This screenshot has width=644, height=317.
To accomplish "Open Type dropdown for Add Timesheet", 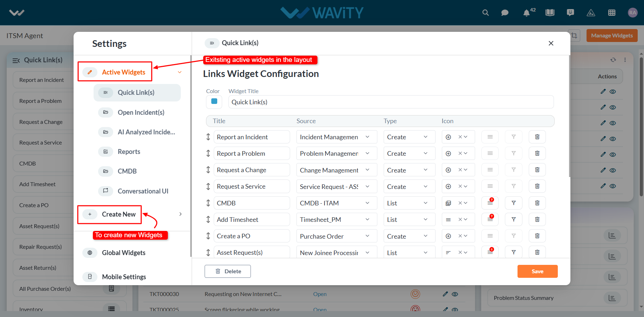I will (409, 219).
